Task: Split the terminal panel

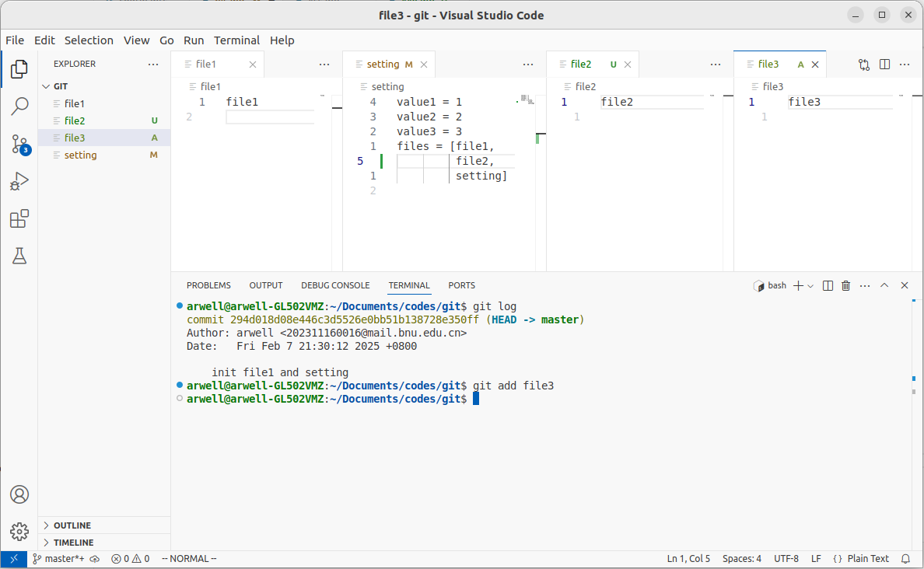Action: point(828,286)
